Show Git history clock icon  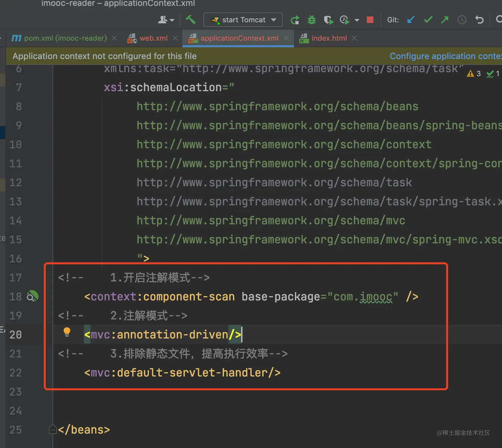pos(462,20)
